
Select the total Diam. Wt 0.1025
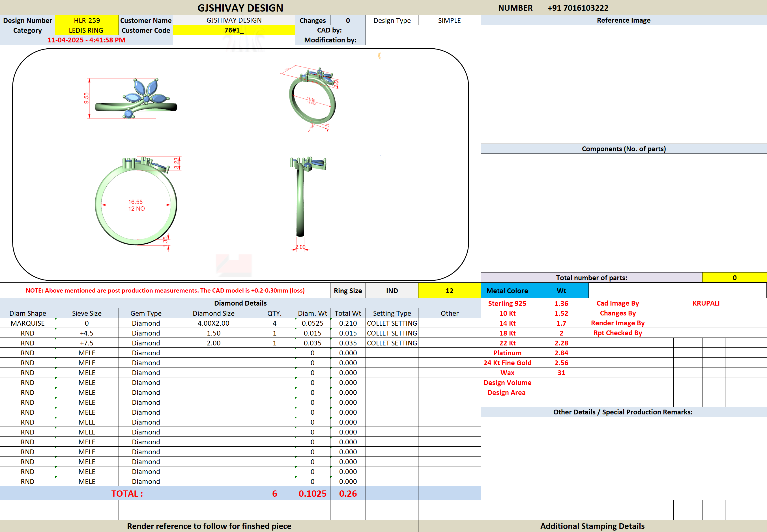[313, 494]
